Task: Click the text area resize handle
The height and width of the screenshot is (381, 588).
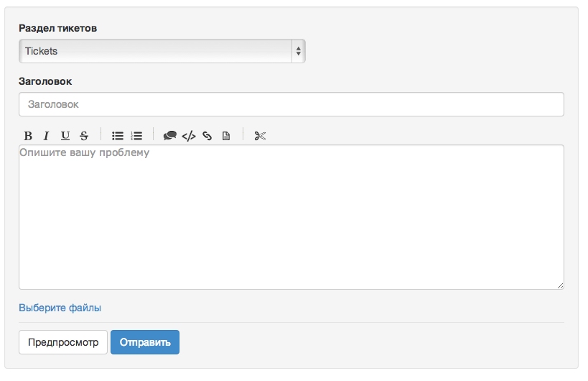Action: (x=560, y=285)
